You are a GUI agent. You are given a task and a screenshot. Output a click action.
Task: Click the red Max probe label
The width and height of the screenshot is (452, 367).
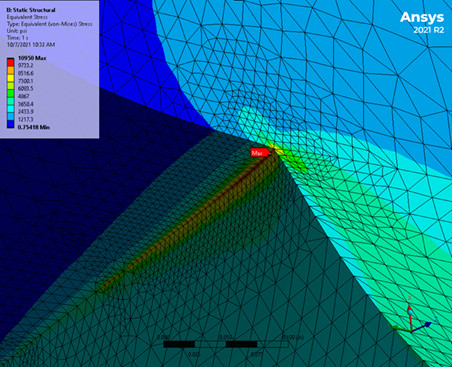click(x=261, y=153)
